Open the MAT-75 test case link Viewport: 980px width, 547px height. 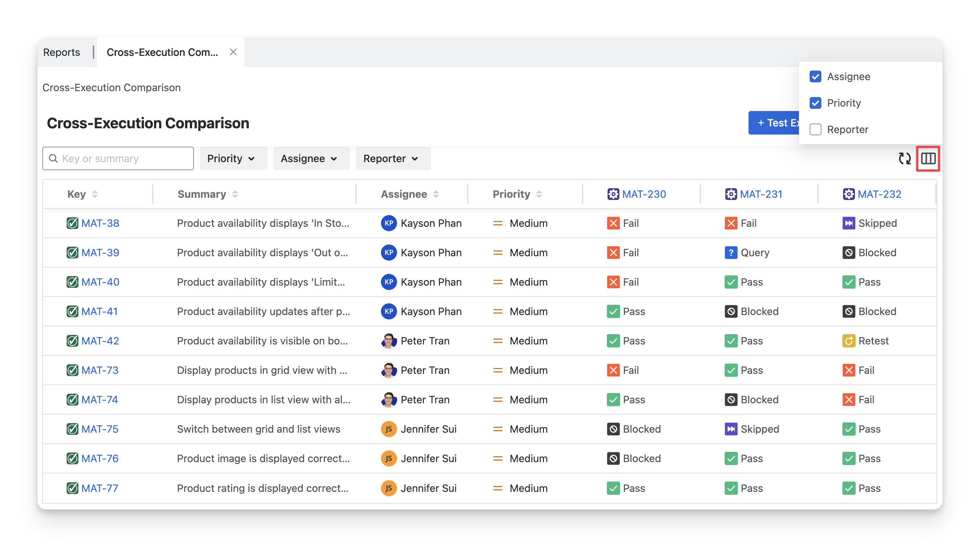(x=100, y=429)
